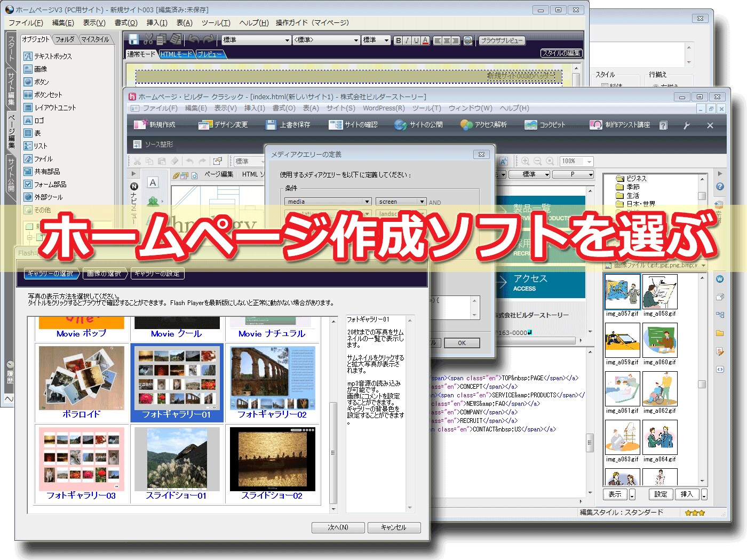Toggle italic text formatting
The image size is (747, 560).
[x=407, y=40]
